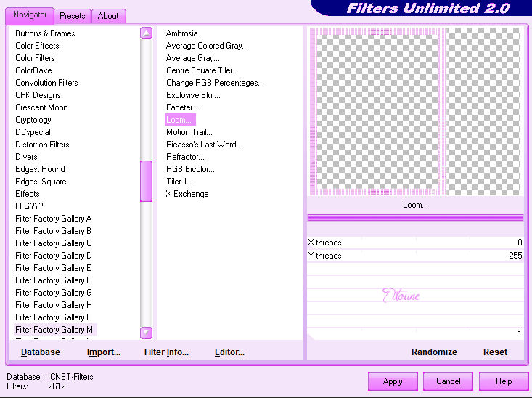
Task: Select Filter Factory Gallery G
Action: coord(53,293)
